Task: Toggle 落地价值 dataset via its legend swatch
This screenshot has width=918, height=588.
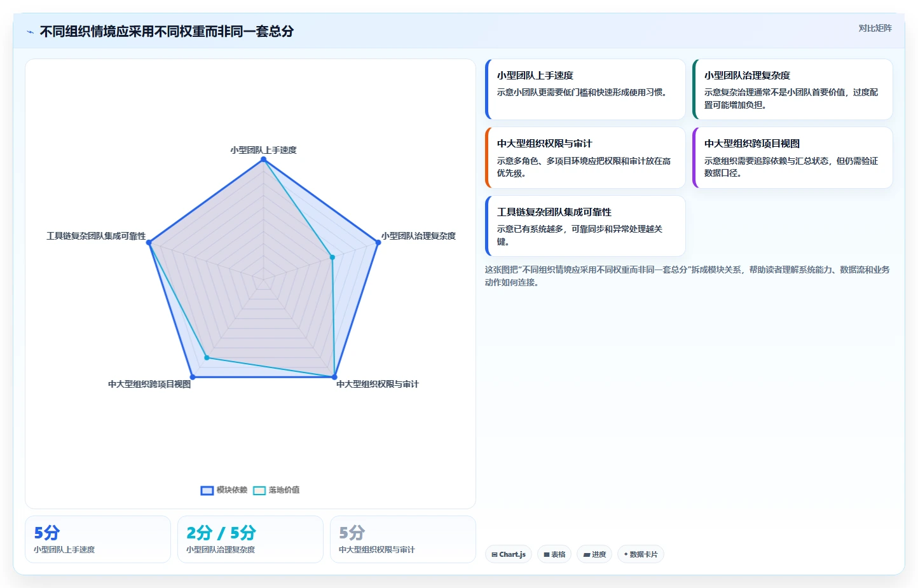Action: [259, 490]
